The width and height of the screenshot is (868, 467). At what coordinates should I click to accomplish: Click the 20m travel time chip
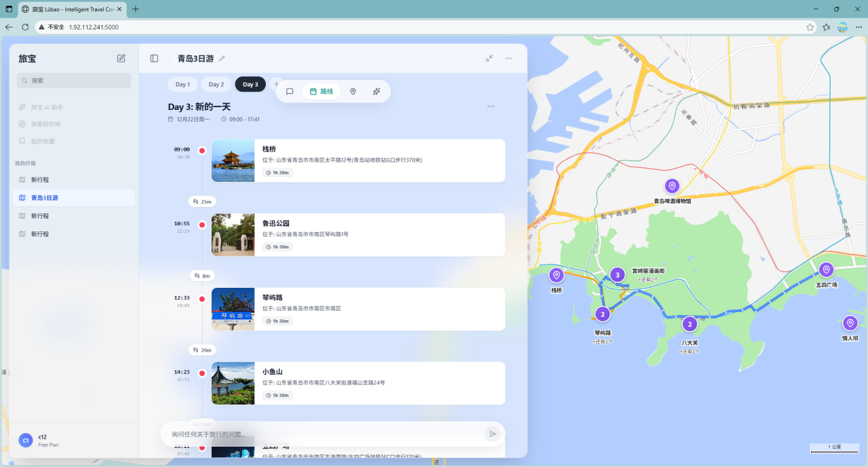202,350
